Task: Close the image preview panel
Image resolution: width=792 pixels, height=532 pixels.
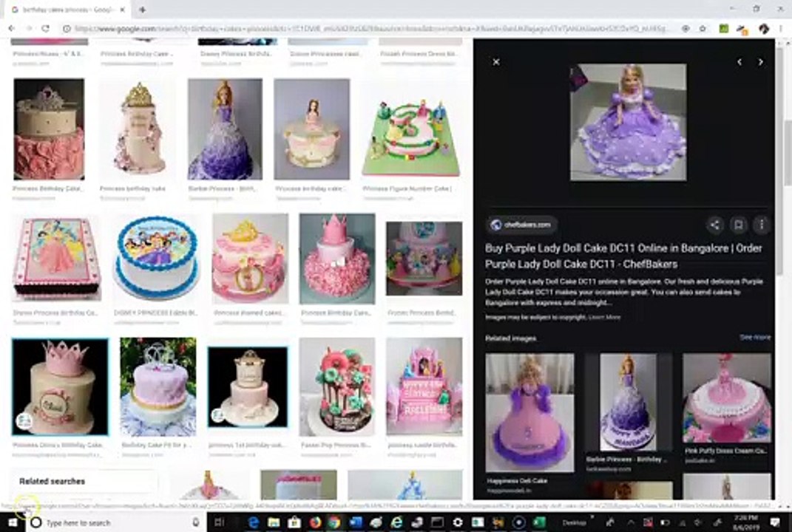Action: click(x=496, y=61)
